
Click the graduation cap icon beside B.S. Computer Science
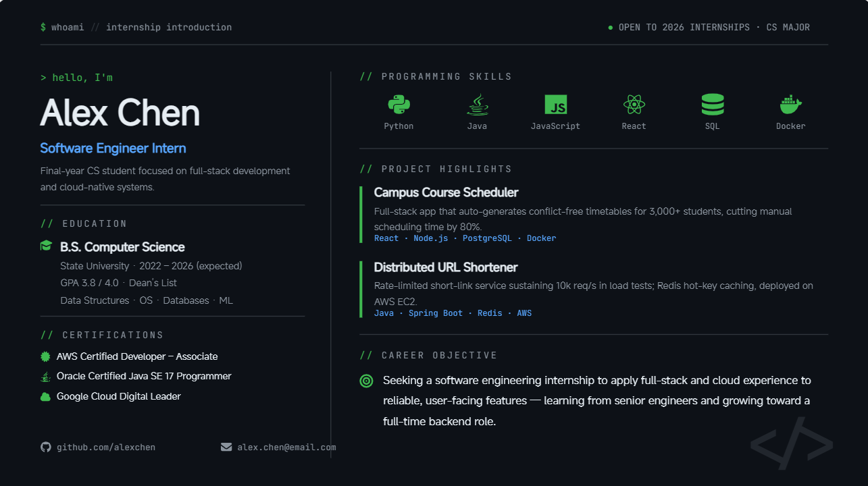(46, 246)
